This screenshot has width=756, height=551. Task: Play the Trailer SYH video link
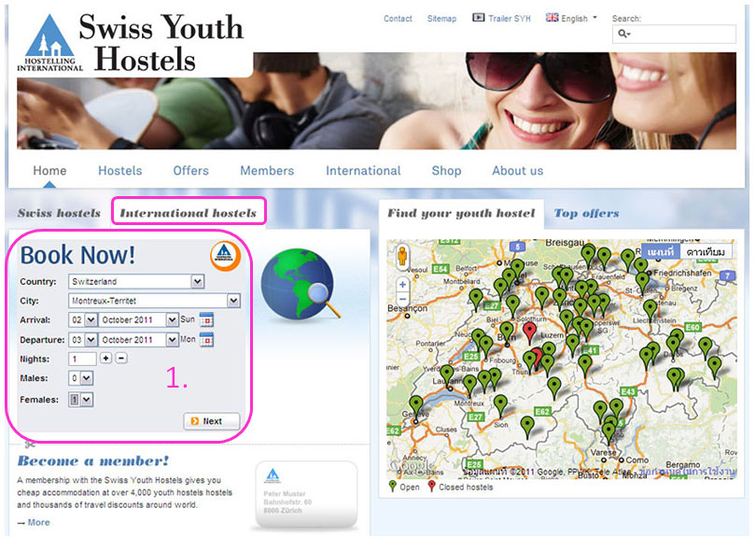(x=510, y=19)
